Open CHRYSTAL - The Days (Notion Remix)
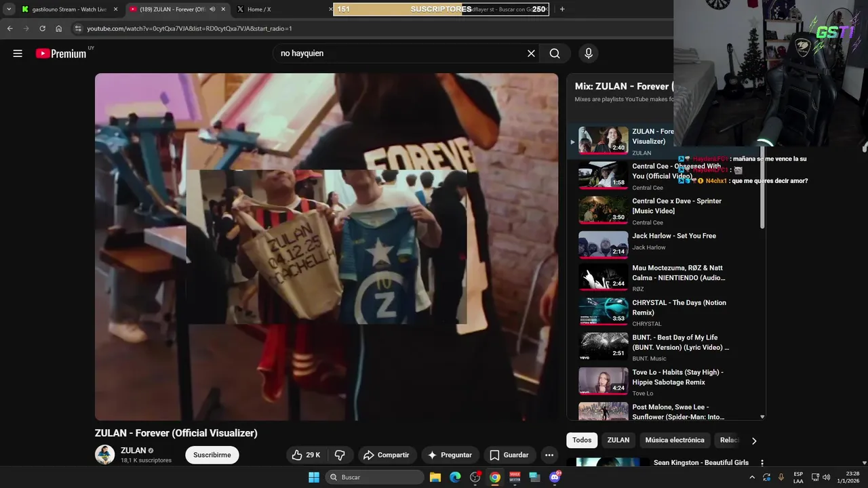This screenshot has width=868, height=488. pos(667,312)
